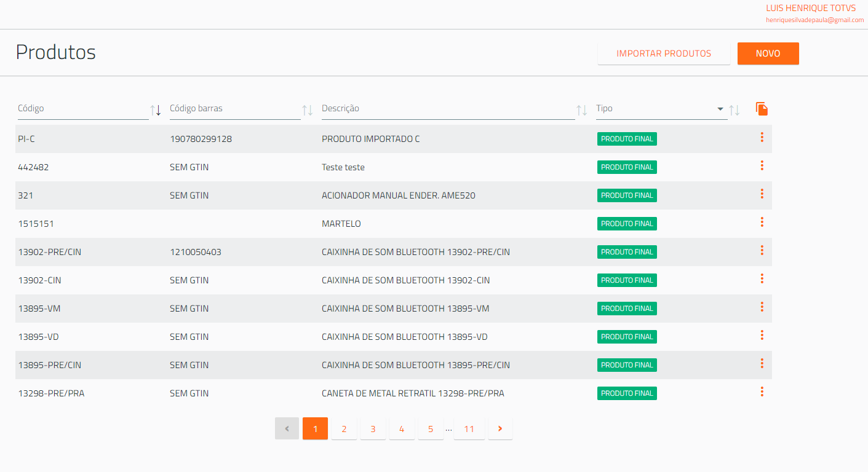Image resolution: width=868 pixels, height=472 pixels.
Task: Select description PRODUTO IMPORTADO C
Action: [x=371, y=139]
